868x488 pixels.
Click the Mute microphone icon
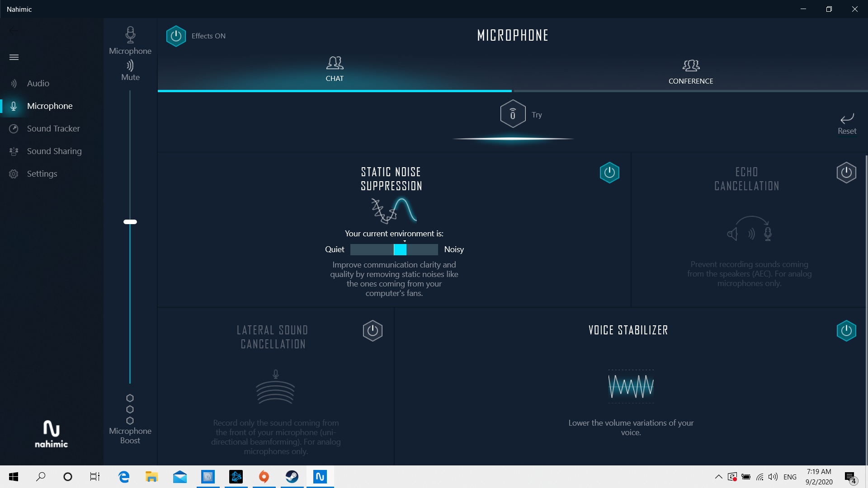[130, 66]
